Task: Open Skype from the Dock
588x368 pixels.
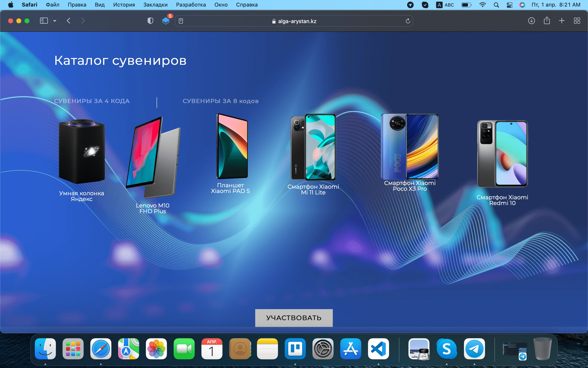Action: pyautogui.click(x=447, y=349)
